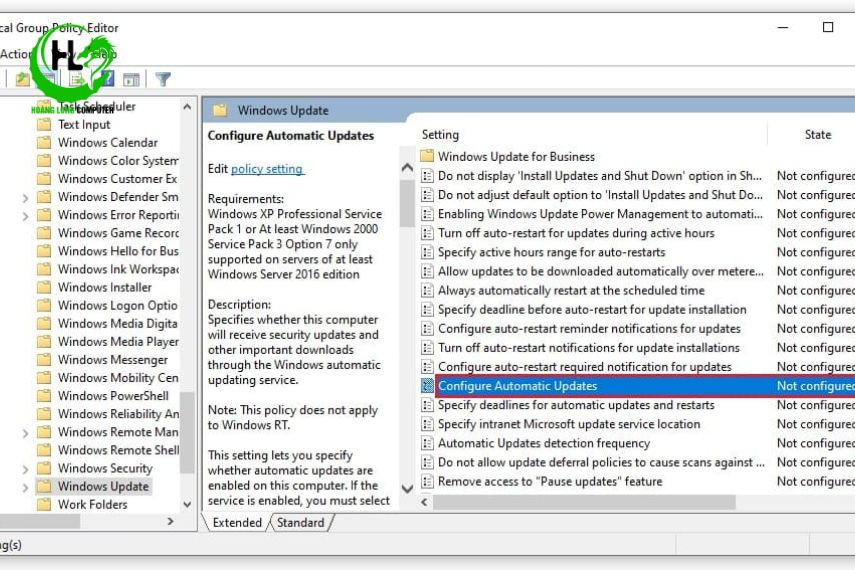The width and height of the screenshot is (855, 570).
Task: Click the folder icon of Windows Installer
Action: click(x=44, y=287)
